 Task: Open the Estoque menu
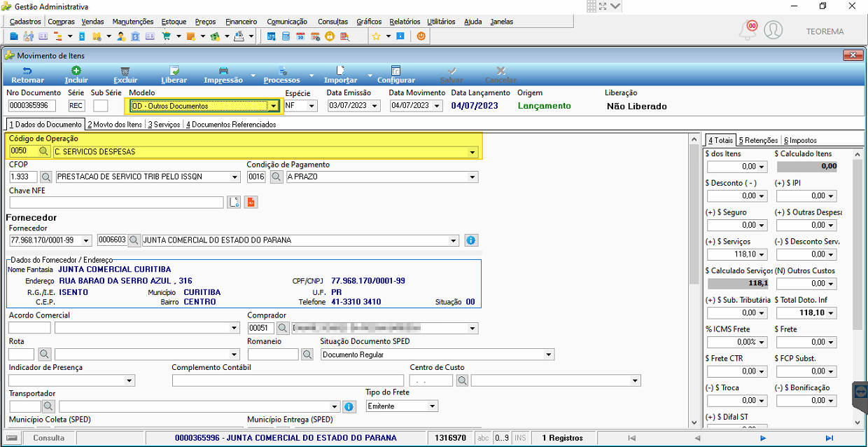(174, 22)
